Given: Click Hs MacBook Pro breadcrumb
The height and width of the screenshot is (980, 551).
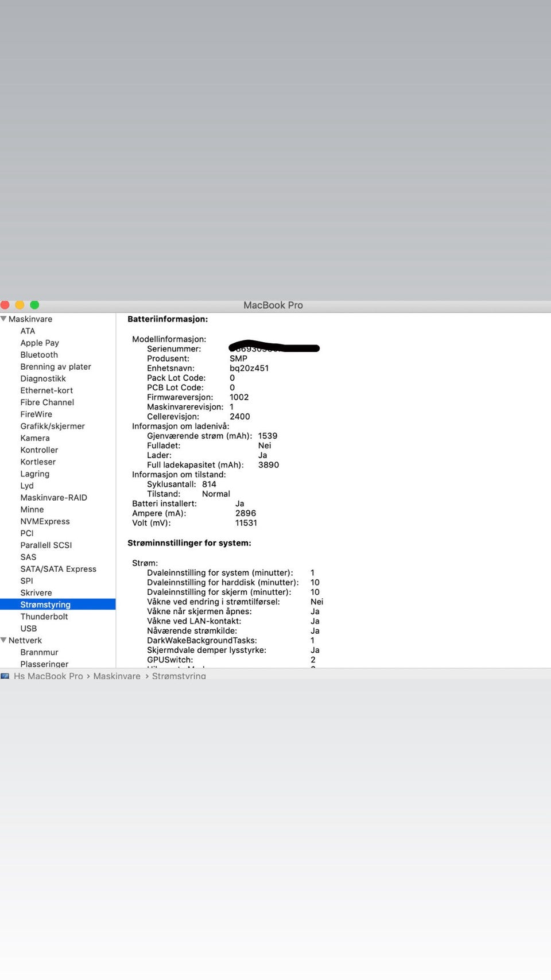Looking at the screenshot, I should pos(48,676).
